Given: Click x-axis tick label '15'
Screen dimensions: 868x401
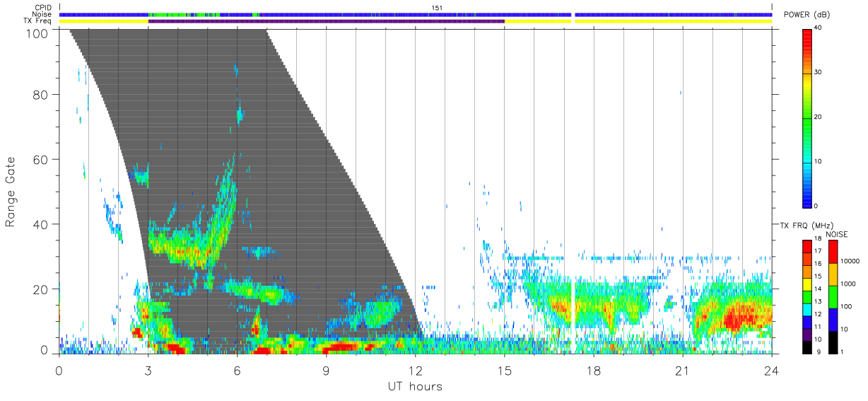Looking at the screenshot, I should [x=504, y=370].
